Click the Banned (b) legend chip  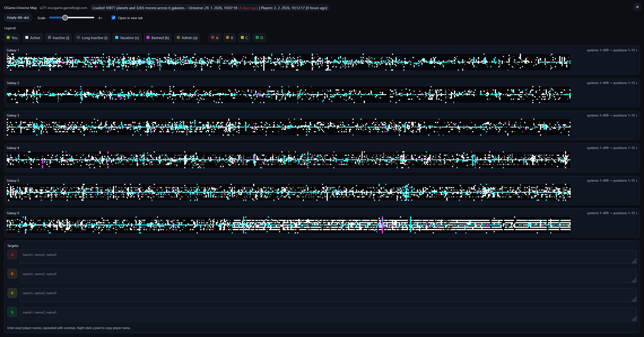157,38
